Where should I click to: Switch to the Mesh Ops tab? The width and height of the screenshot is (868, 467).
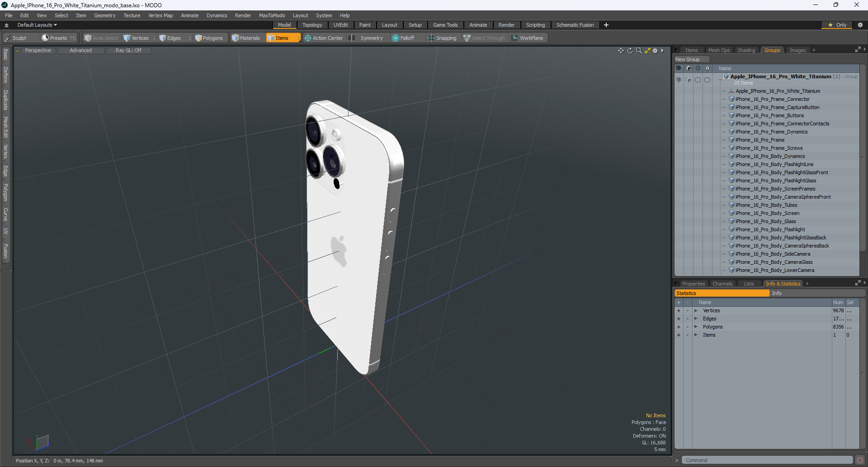pos(719,50)
